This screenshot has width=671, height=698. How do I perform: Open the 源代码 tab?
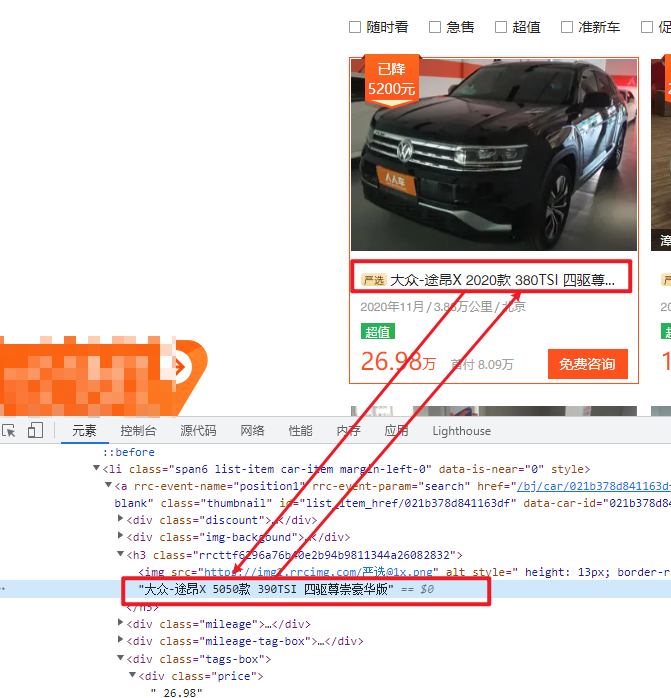198,430
